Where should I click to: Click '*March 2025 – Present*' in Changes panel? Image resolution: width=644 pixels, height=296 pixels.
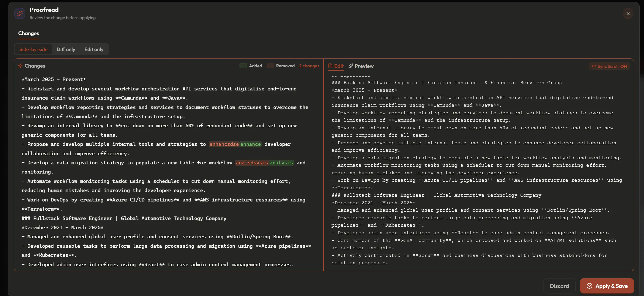[54, 79]
